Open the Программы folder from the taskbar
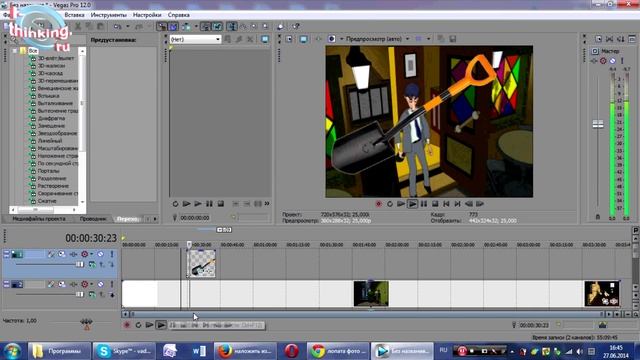 (59, 351)
